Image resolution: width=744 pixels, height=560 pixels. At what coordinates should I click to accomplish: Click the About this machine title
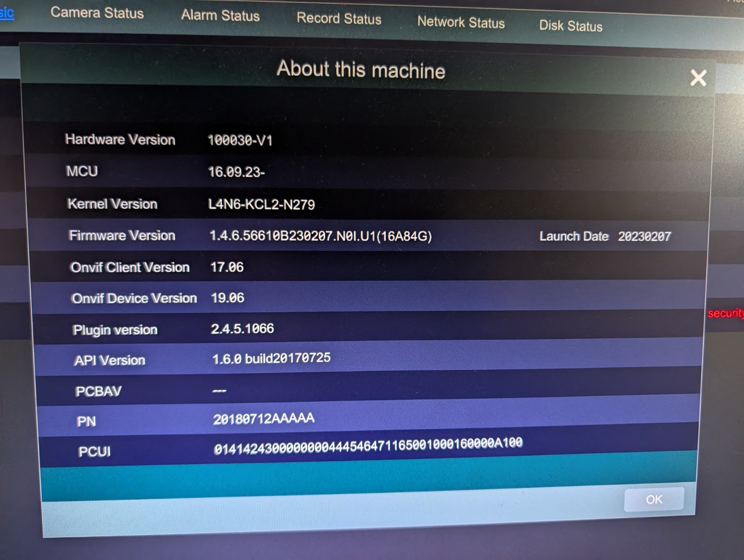tap(361, 70)
